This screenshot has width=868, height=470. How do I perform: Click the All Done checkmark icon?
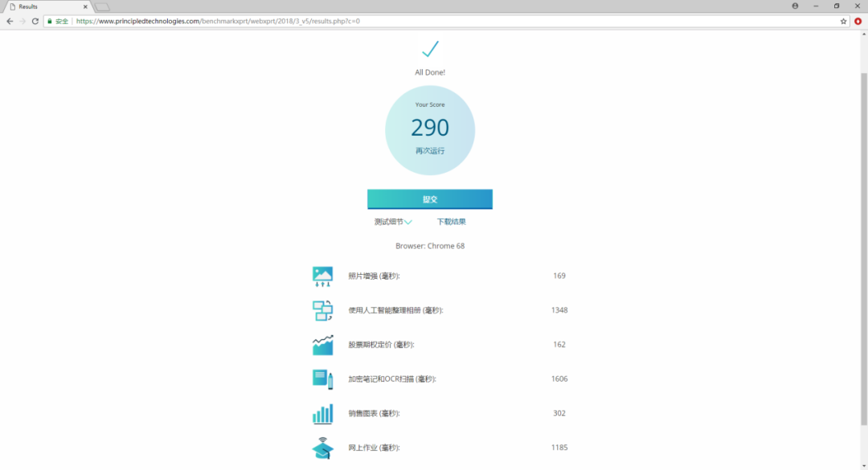pyautogui.click(x=430, y=49)
